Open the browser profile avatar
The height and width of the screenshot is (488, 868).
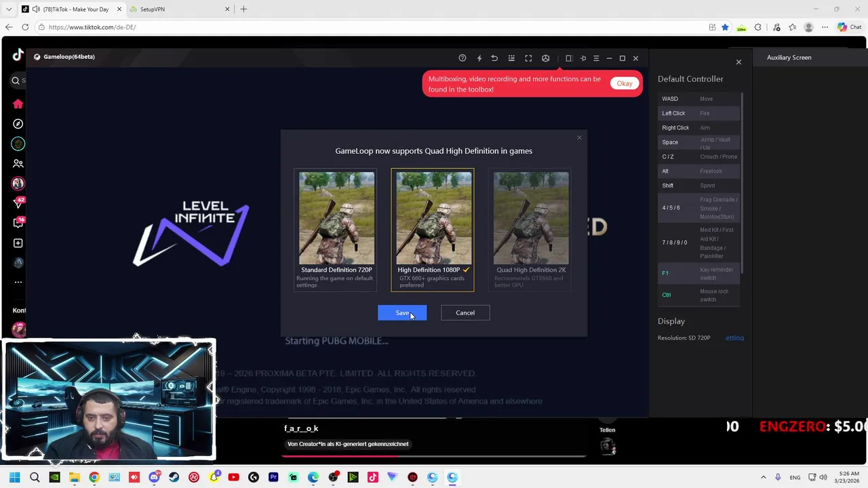point(808,27)
